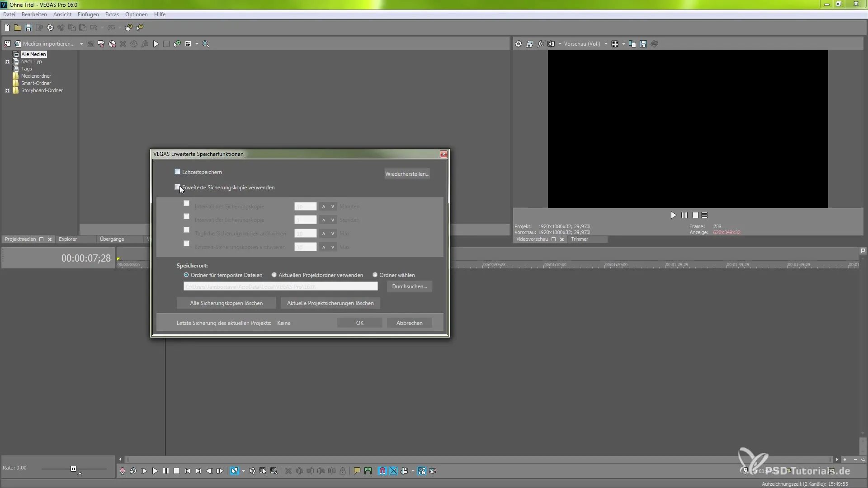Screen dimensions: 868x488
Task: Open the Vorschau (Voll) quality dropdown
Action: [606, 44]
